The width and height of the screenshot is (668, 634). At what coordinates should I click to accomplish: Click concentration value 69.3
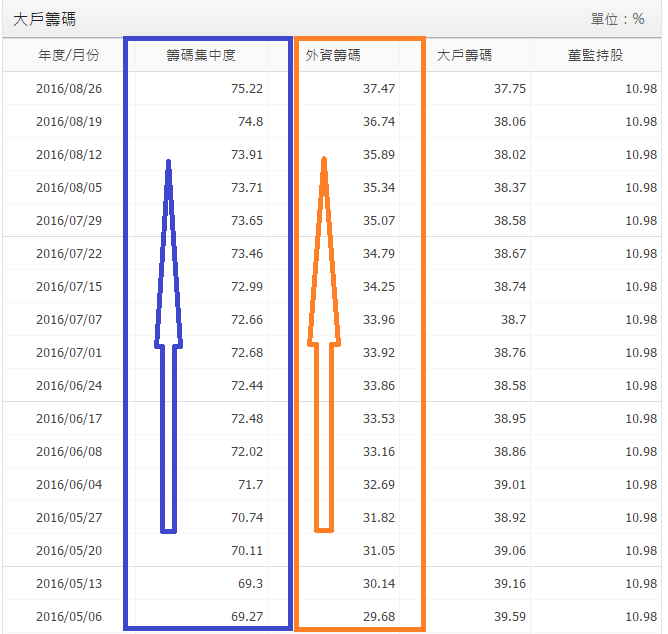pyautogui.click(x=250, y=584)
